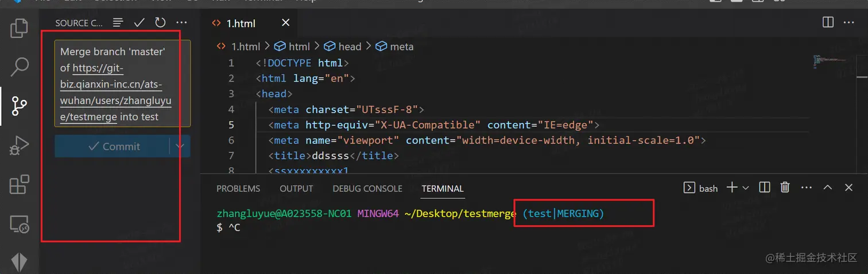Place cursor on the DOCTYPE html line
The width and height of the screenshot is (868, 274).
coord(302,63)
